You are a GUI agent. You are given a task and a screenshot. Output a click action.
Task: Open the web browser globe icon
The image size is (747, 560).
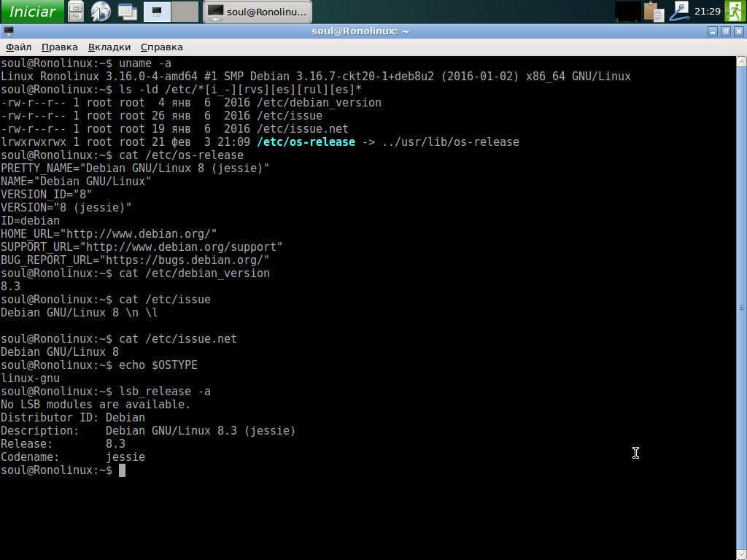[101, 12]
